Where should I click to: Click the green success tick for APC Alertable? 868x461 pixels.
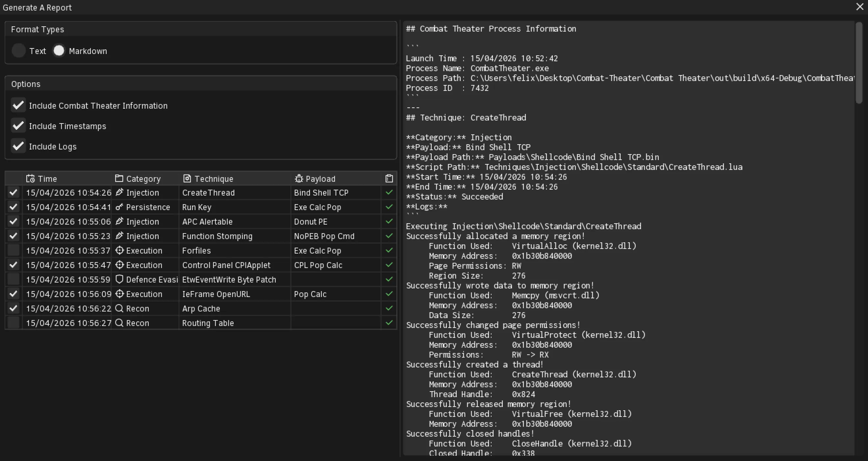[x=389, y=221]
